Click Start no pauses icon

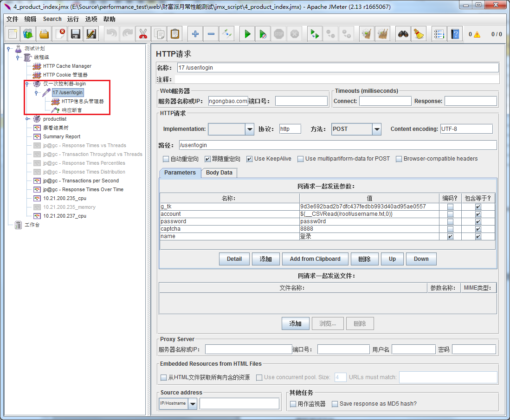tap(263, 34)
